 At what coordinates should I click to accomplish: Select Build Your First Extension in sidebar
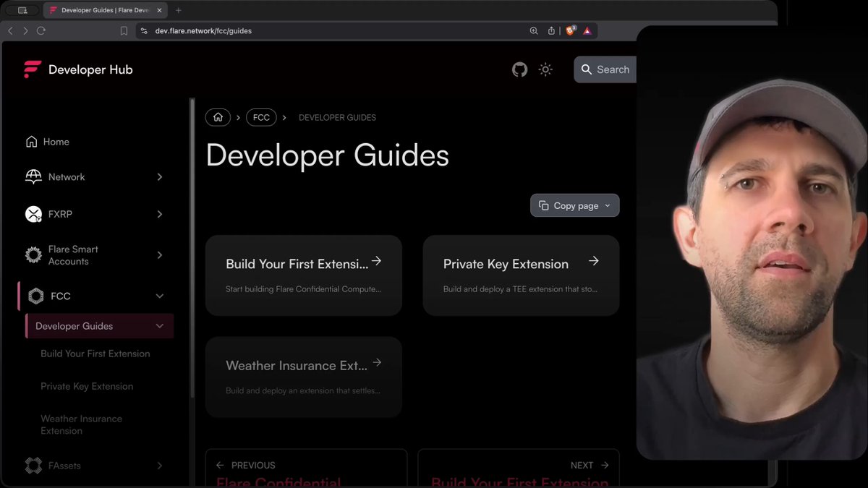tap(95, 354)
